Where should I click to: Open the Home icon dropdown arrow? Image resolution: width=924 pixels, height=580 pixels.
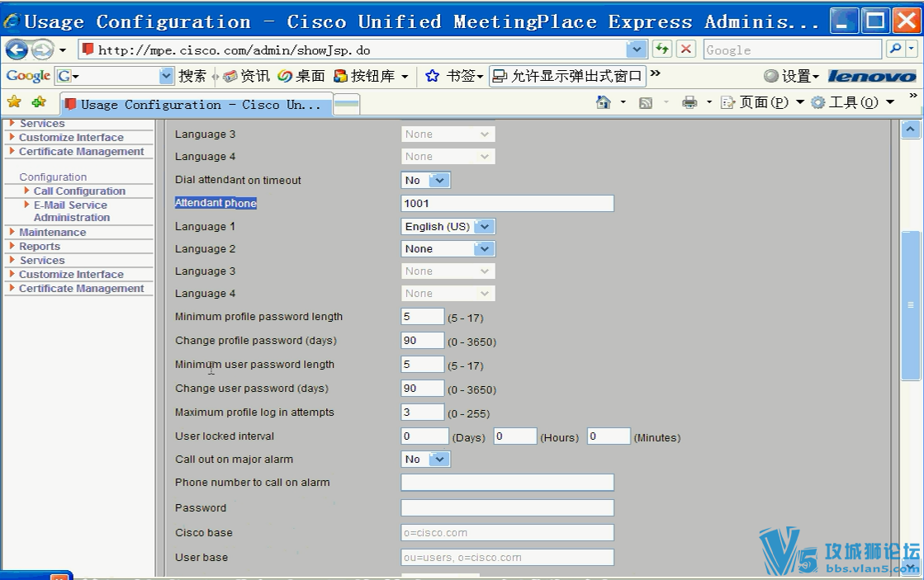(x=623, y=102)
